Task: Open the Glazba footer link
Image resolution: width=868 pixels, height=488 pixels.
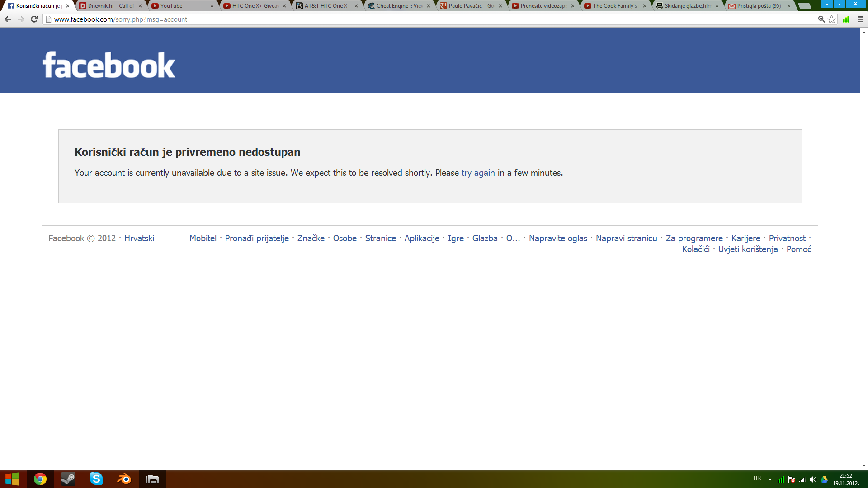Action: click(485, 238)
